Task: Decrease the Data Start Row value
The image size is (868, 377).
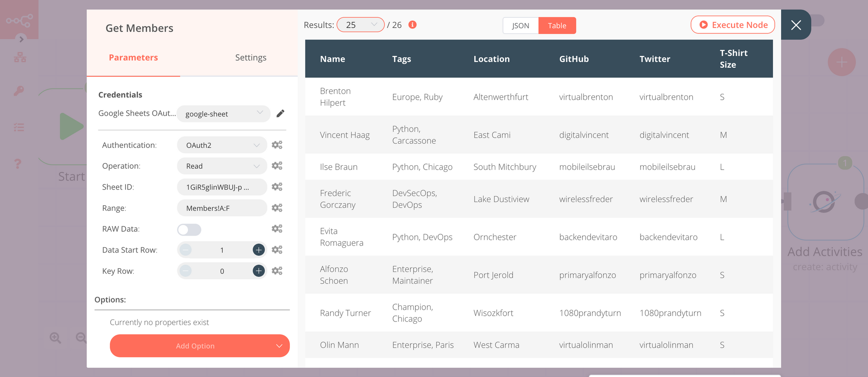Action: [x=185, y=249]
